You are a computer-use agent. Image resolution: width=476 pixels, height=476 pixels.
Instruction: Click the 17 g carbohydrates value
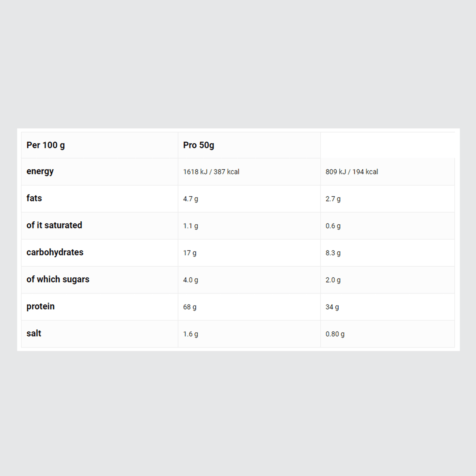click(190, 253)
